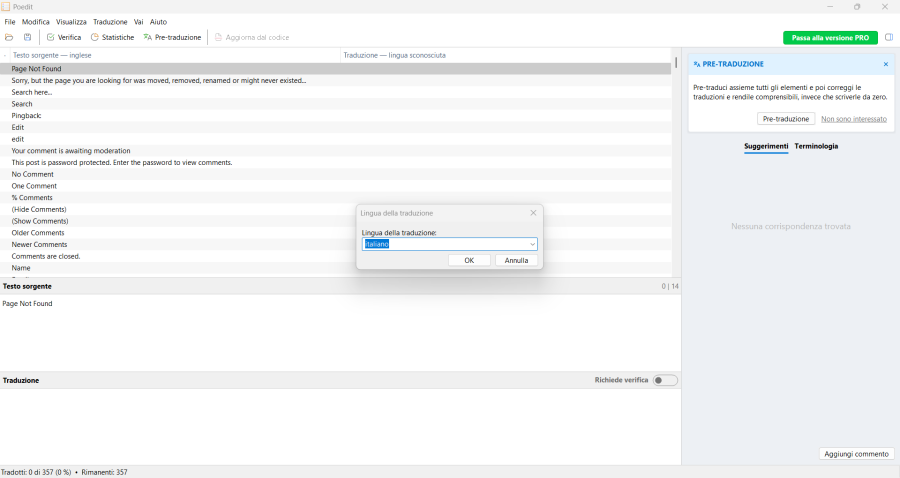Click Passa alla versione PRO button
Image resolution: width=900 pixels, height=478 pixels.
point(830,37)
